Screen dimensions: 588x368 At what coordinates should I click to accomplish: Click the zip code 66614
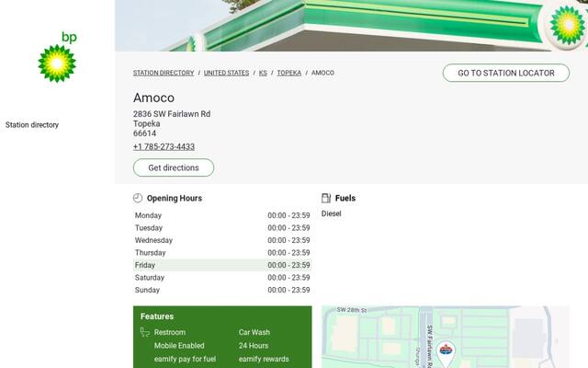145,133
